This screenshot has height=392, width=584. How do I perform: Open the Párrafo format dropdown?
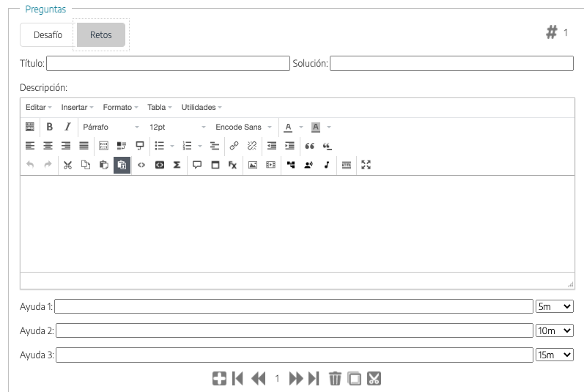point(110,127)
